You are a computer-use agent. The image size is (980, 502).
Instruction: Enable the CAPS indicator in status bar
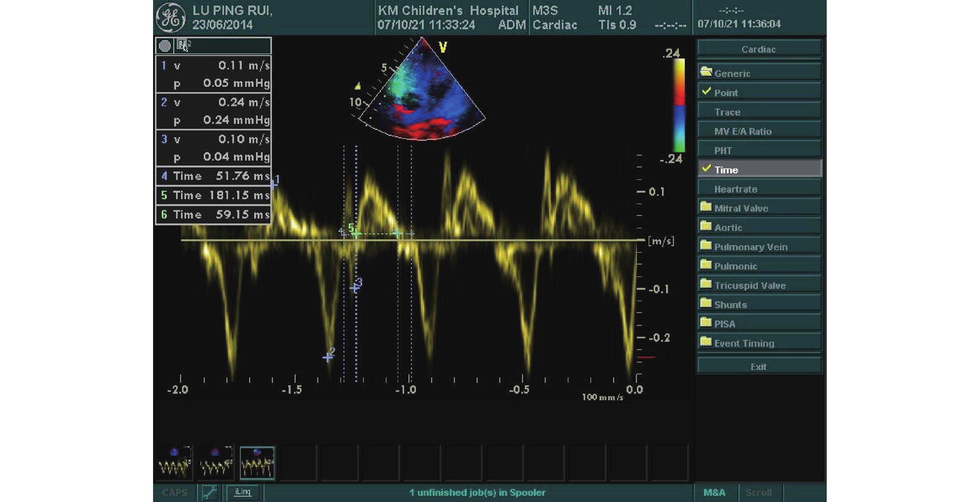[174, 492]
